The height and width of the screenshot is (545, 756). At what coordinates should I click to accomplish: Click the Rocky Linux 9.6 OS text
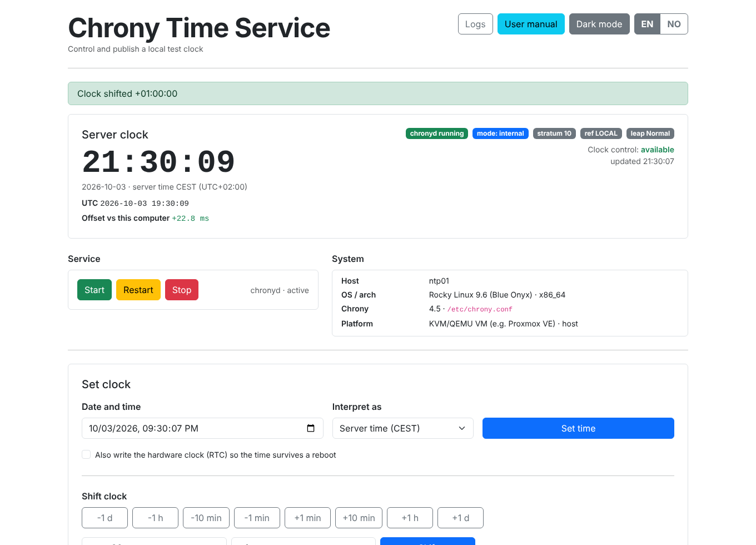click(x=497, y=295)
